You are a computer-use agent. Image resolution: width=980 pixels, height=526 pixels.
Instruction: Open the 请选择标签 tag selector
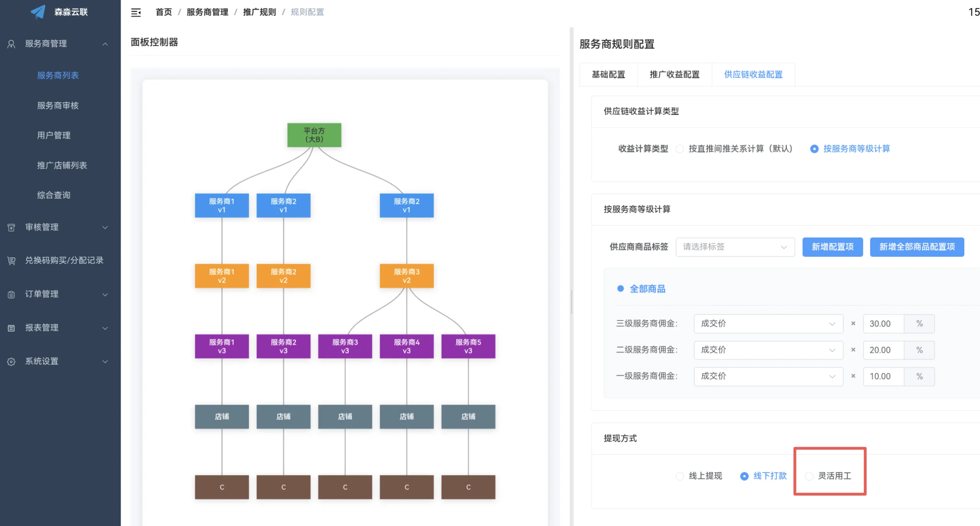point(735,247)
